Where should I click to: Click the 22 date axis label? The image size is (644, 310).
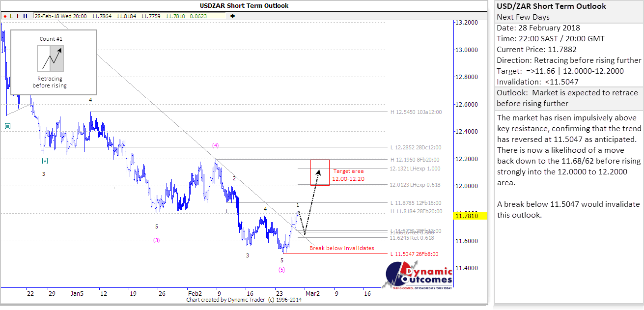[x=30, y=293]
